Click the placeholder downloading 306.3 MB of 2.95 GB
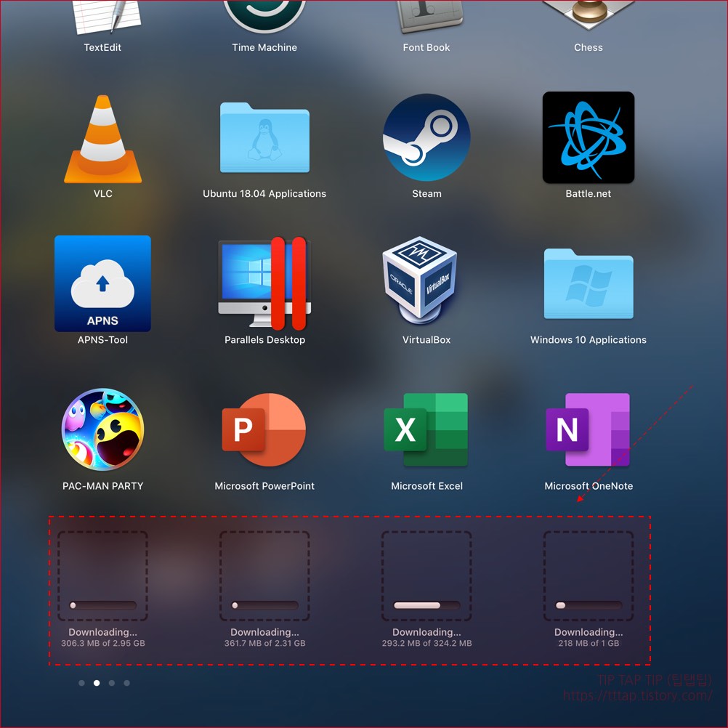 [x=102, y=576]
